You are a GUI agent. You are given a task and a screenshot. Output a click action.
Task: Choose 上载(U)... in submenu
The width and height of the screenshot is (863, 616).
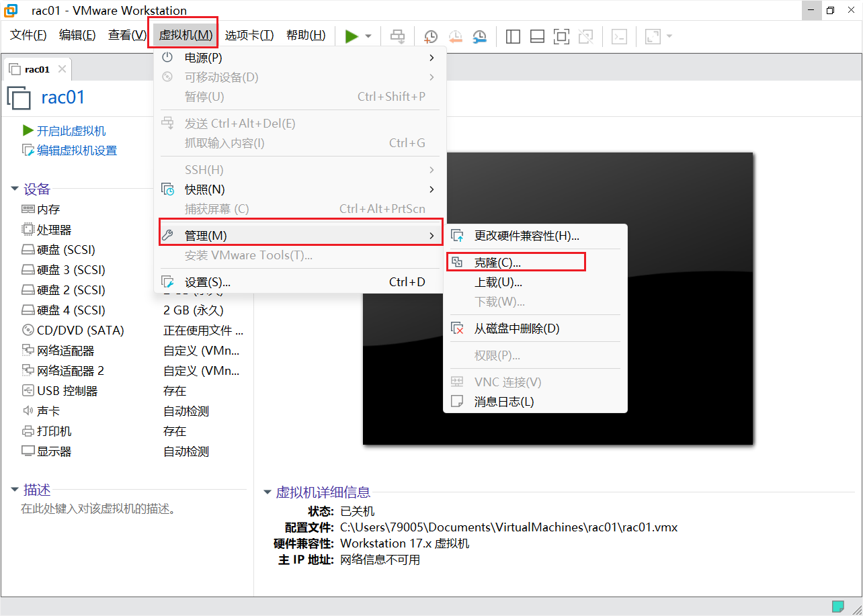[535, 282]
